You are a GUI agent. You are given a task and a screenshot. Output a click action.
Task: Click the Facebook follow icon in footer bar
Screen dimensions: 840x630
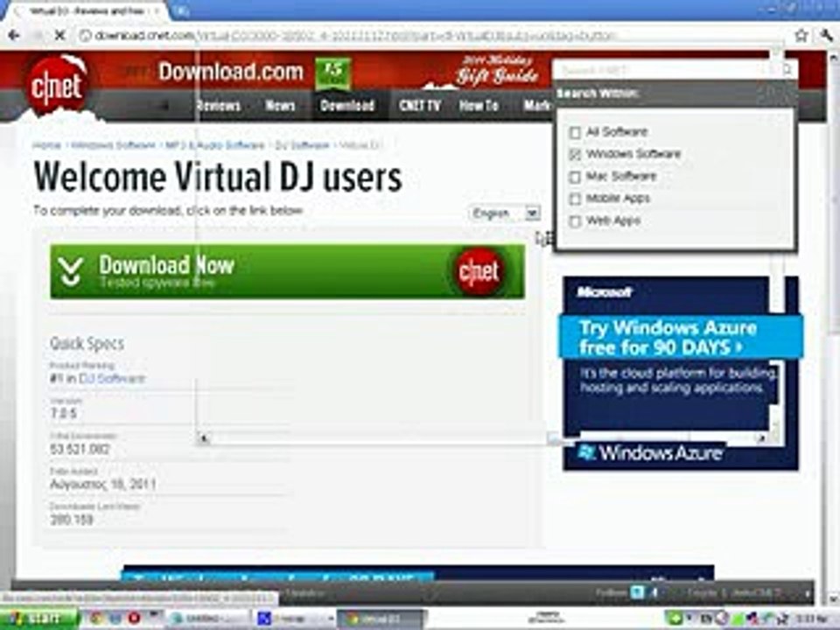pyautogui.click(x=654, y=592)
